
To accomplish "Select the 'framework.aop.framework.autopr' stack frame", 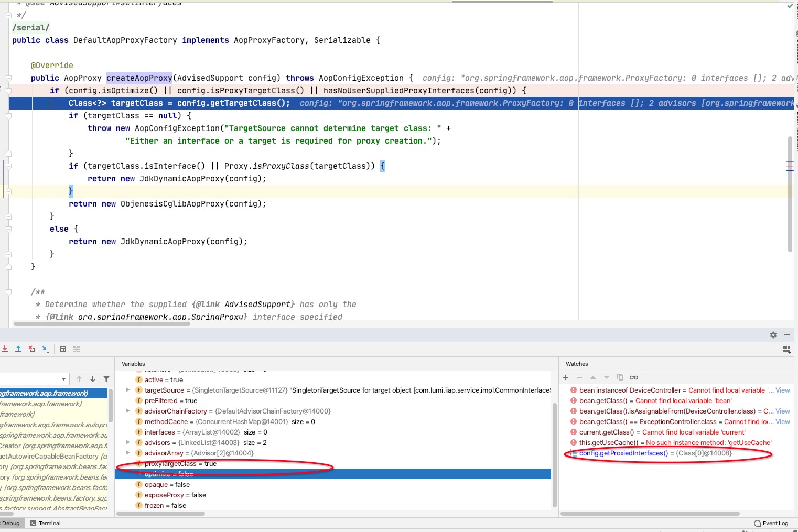I will pos(53,425).
